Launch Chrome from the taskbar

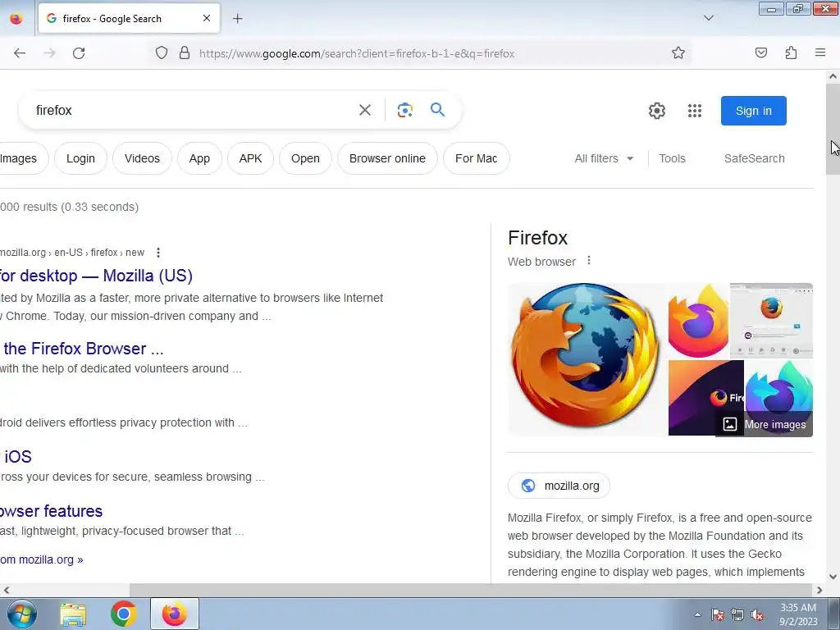tap(123, 614)
